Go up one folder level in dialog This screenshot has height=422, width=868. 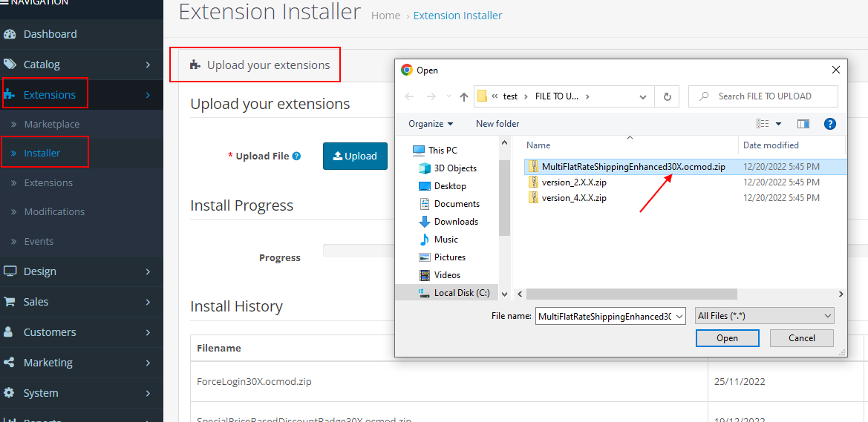(464, 97)
